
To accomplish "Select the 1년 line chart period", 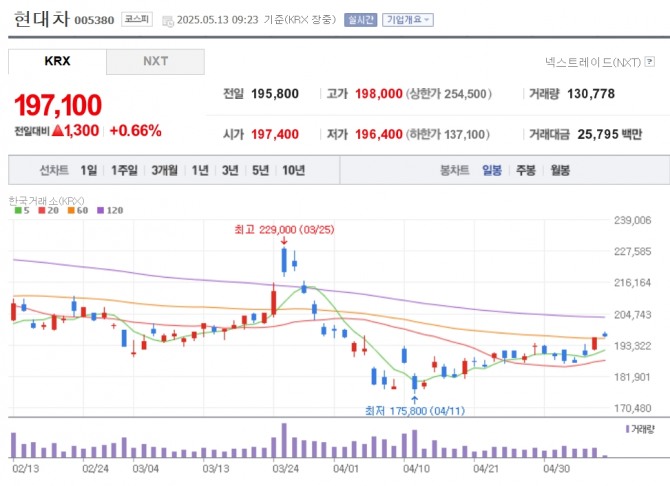I will tap(200, 170).
